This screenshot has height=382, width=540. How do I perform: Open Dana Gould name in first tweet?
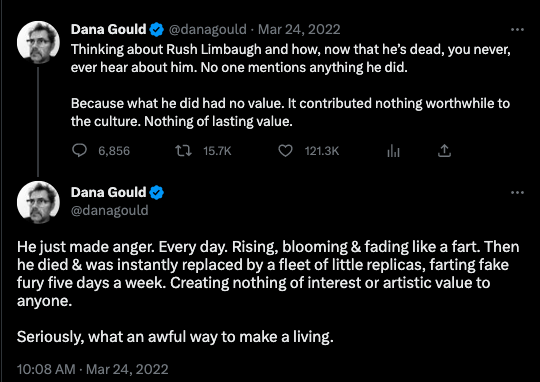(x=108, y=30)
